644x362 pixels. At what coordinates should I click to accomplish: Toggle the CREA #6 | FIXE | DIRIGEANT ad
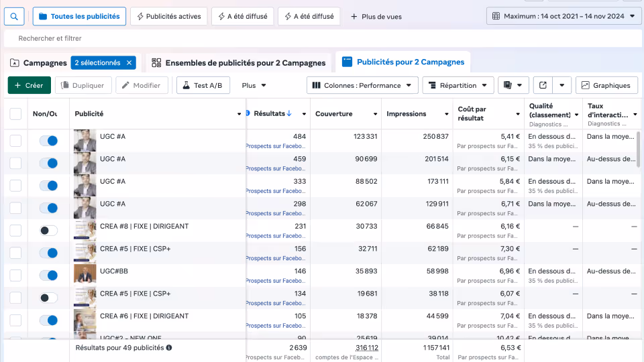coord(48,320)
